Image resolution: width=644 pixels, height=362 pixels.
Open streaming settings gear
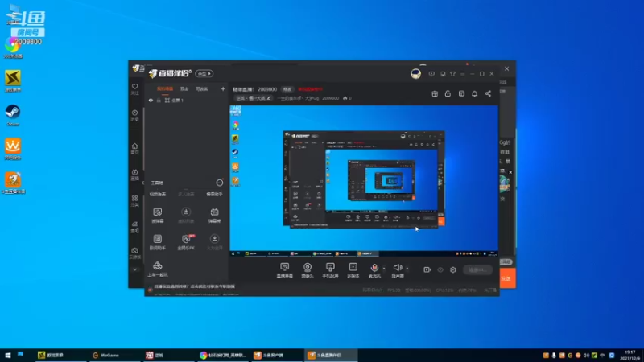(453, 269)
